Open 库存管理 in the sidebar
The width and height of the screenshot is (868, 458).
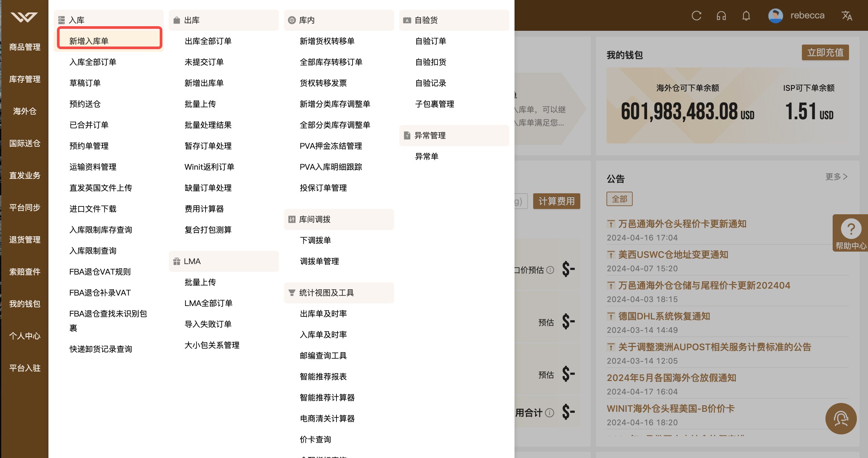click(x=25, y=79)
